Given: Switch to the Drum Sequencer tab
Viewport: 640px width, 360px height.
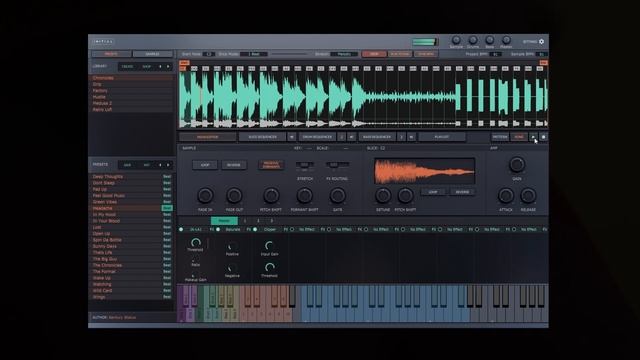Looking at the screenshot, I should tap(317, 137).
